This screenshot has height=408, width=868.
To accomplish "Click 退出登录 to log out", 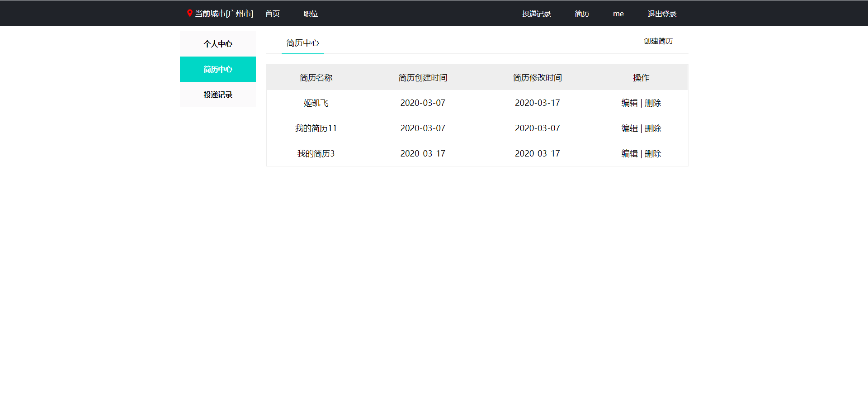I will pos(662,14).
